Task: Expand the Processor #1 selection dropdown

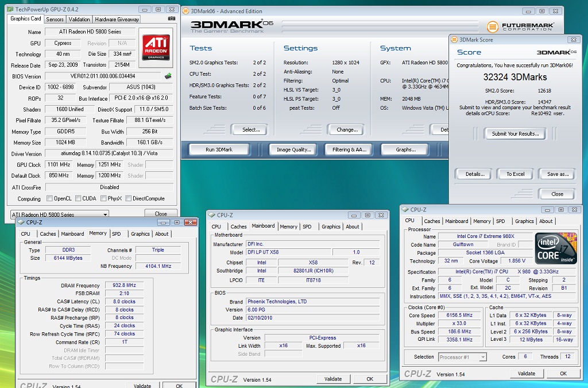Action: coord(462,357)
